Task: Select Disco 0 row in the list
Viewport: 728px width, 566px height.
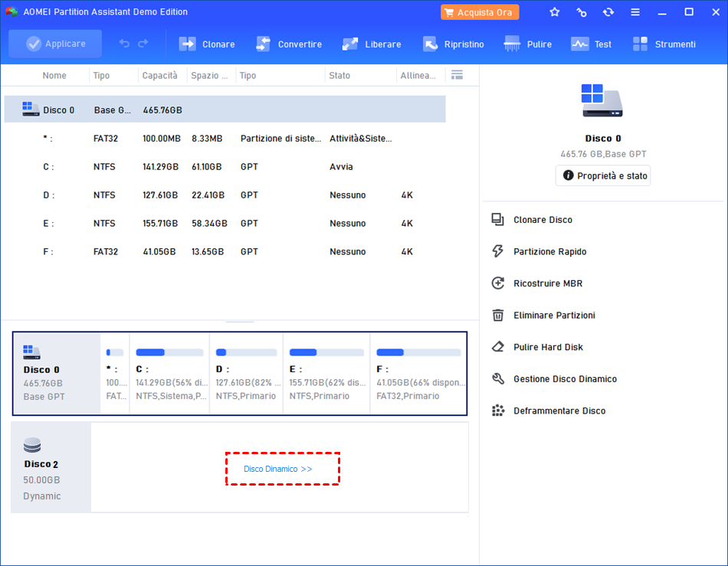Action: point(225,110)
